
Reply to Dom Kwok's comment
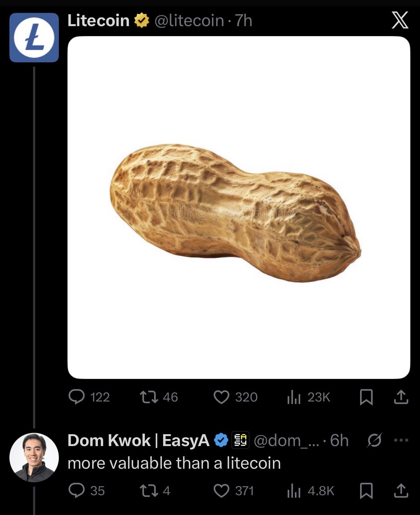[x=77, y=491]
